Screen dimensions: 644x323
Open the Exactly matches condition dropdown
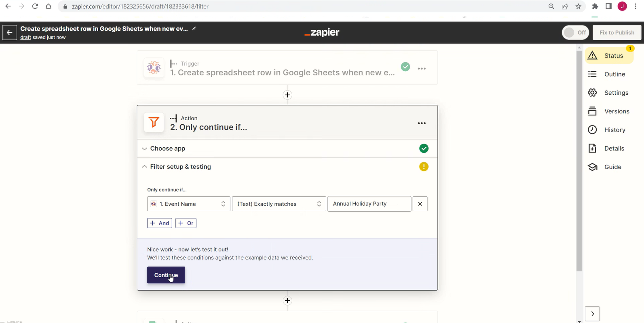point(279,204)
